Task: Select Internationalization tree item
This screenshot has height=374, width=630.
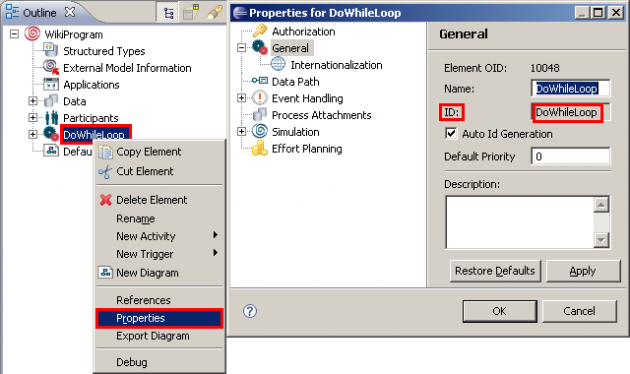Action: (x=336, y=65)
